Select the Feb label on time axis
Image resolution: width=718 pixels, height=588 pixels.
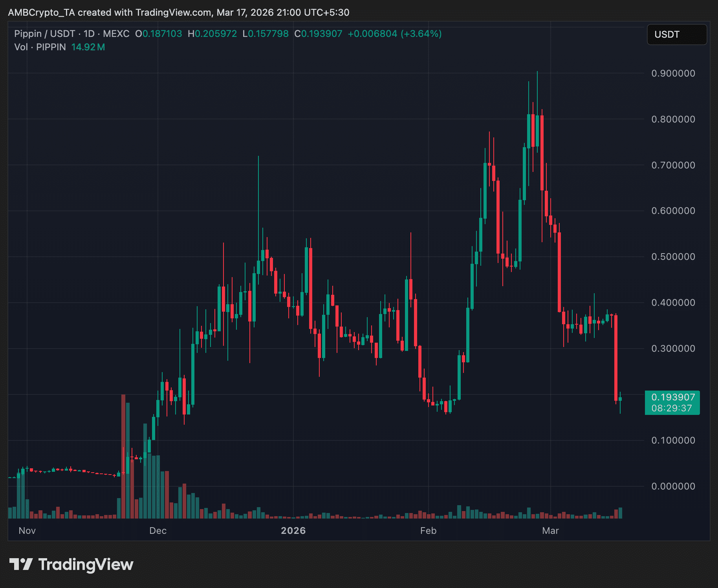428,531
